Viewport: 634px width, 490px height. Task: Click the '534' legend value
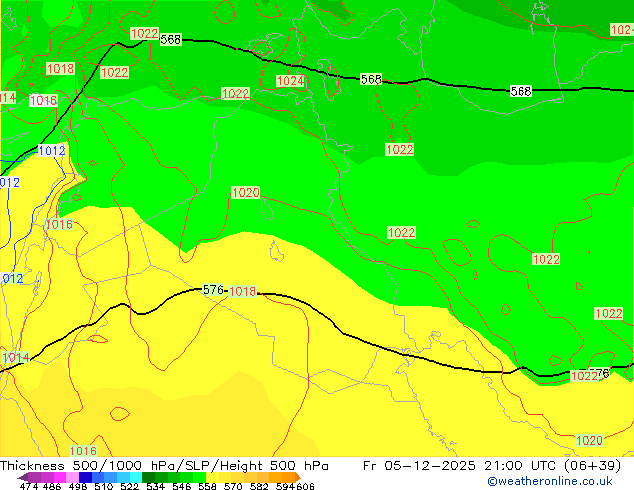155,486
